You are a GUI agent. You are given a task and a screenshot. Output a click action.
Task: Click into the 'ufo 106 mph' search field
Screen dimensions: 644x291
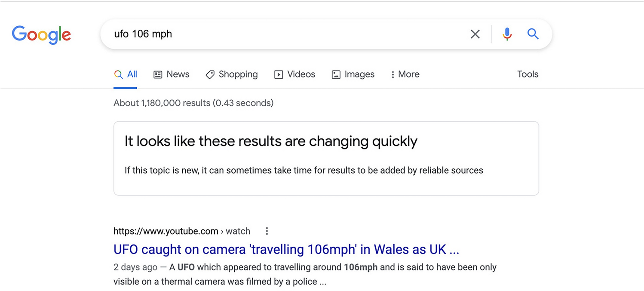284,34
